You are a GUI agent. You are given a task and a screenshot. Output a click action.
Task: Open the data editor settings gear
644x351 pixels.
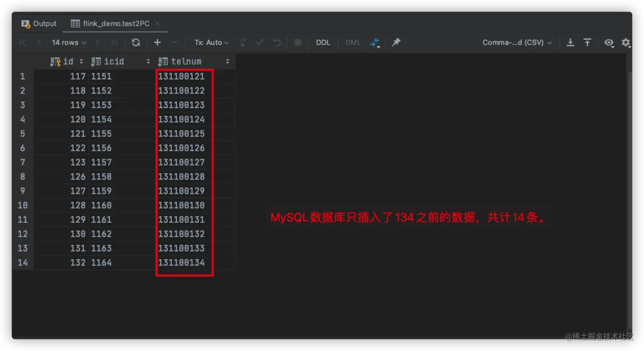coord(626,42)
